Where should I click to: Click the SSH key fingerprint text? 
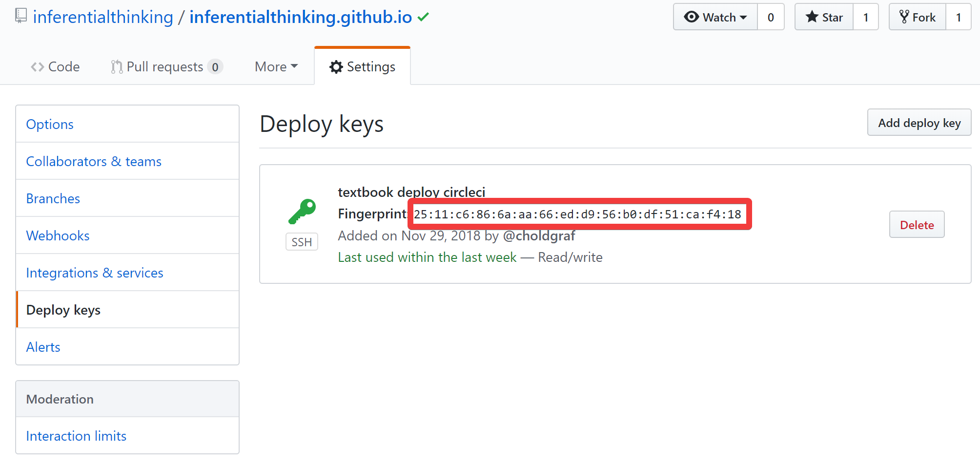click(x=577, y=214)
